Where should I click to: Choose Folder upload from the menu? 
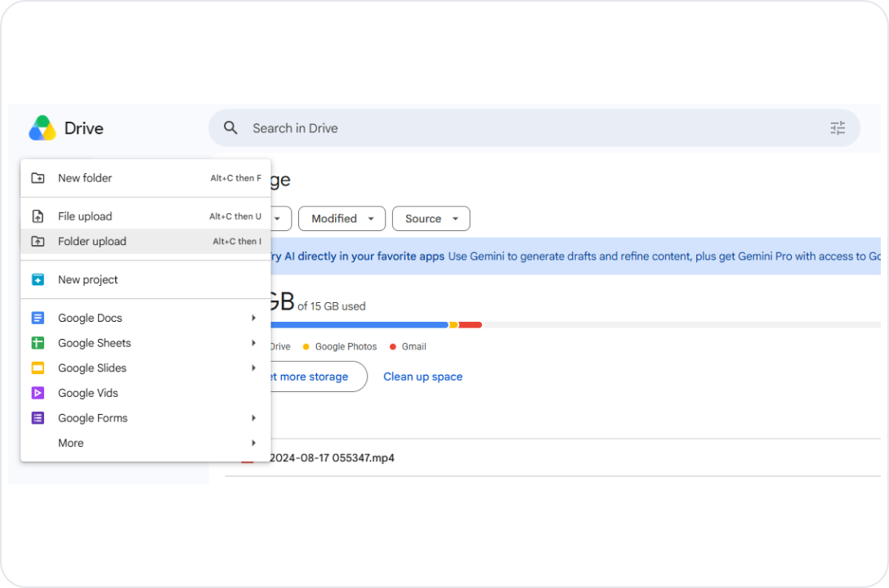coord(145,241)
